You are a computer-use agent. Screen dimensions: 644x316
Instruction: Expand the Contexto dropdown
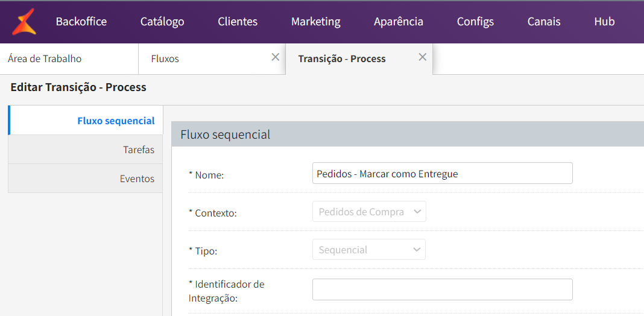[x=369, y=212]
